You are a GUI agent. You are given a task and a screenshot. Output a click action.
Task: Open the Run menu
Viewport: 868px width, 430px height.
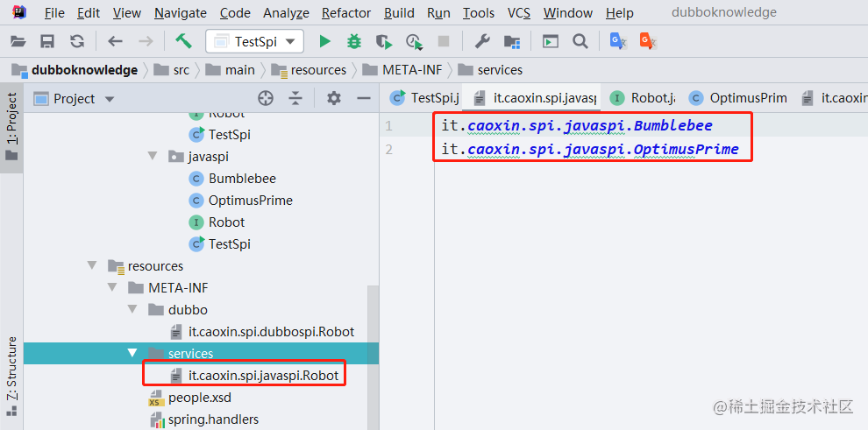[x=438, y=13]
